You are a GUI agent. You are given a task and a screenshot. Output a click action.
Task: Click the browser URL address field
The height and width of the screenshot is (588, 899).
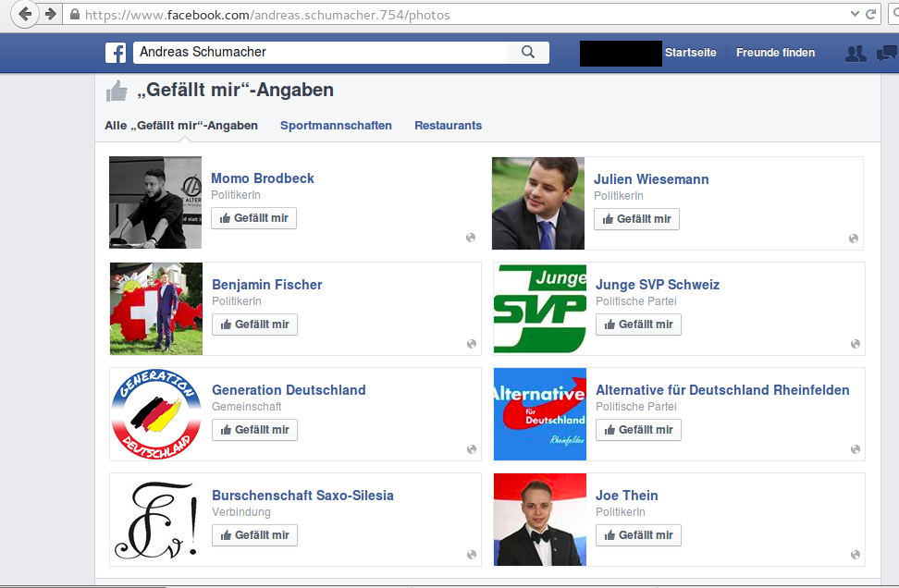pyautogui.click(x=459, y=14)
